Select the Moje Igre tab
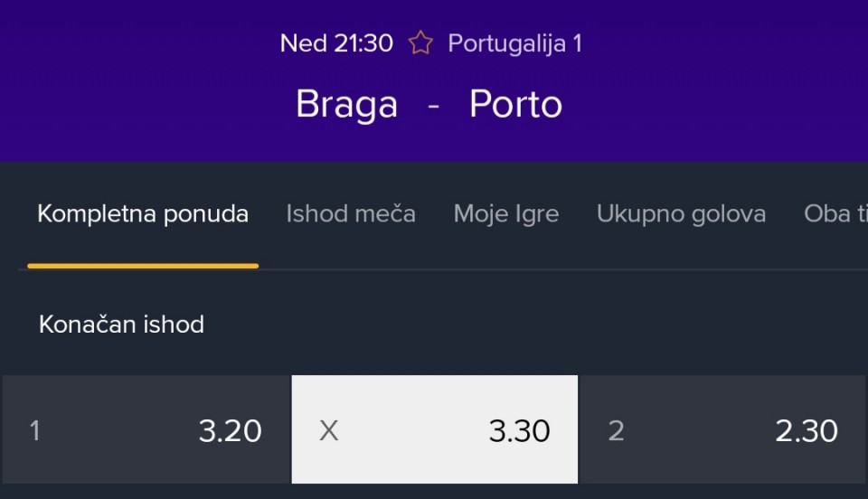This screenshot has width=868, height=499. [x=506, y=214]
